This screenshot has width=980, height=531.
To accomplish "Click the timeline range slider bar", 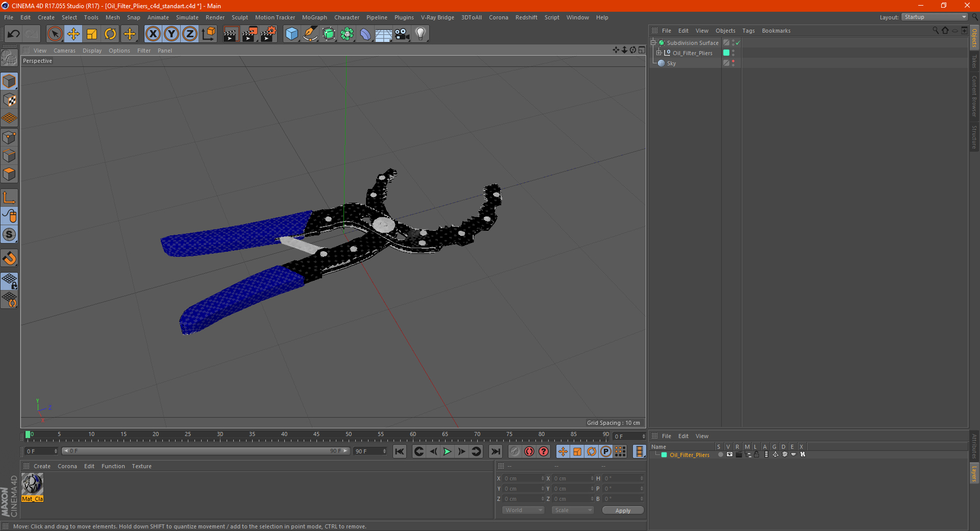I will pyautogui.click(x=206, y=451).
